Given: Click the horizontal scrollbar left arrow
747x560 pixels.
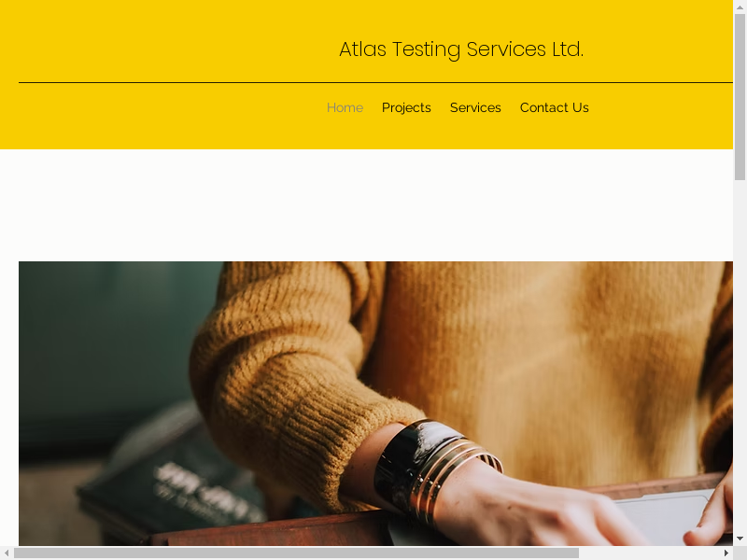Looking at the screenshot, I should tap(7, 553).
